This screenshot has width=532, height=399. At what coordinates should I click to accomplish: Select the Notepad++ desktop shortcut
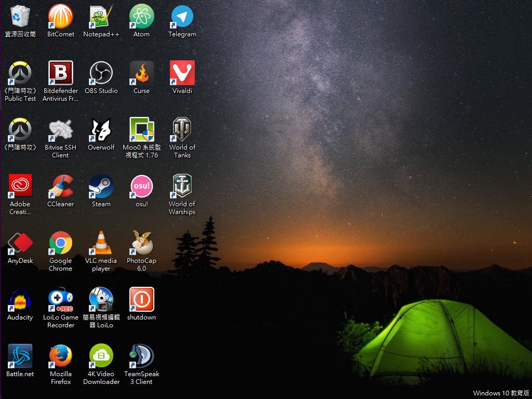click(101, 17)
